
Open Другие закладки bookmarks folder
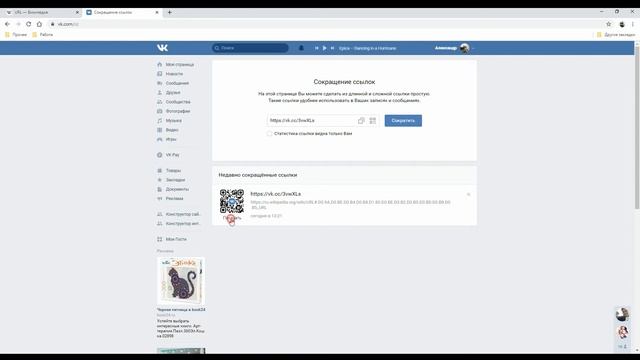pos(616,35)
